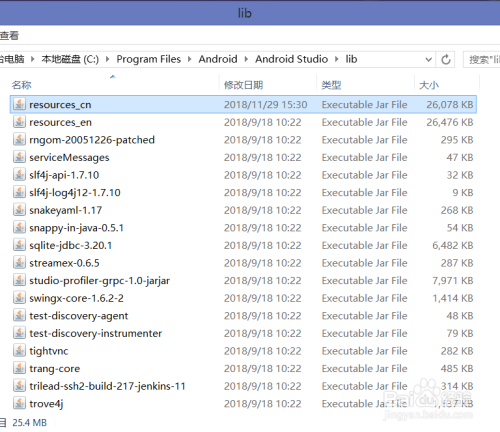Click the trang-core jar icon
The image size is (500, 432).
click(x=19, y=368)
